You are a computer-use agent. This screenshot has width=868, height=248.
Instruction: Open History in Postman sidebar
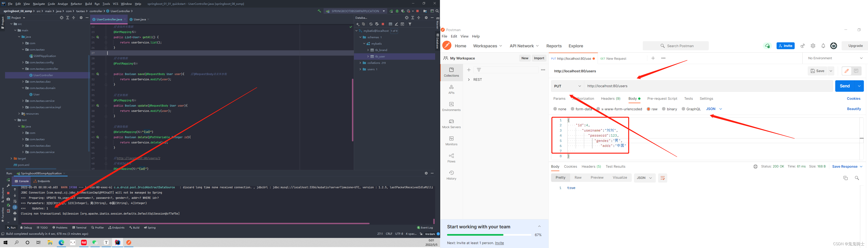click(451, 175)
